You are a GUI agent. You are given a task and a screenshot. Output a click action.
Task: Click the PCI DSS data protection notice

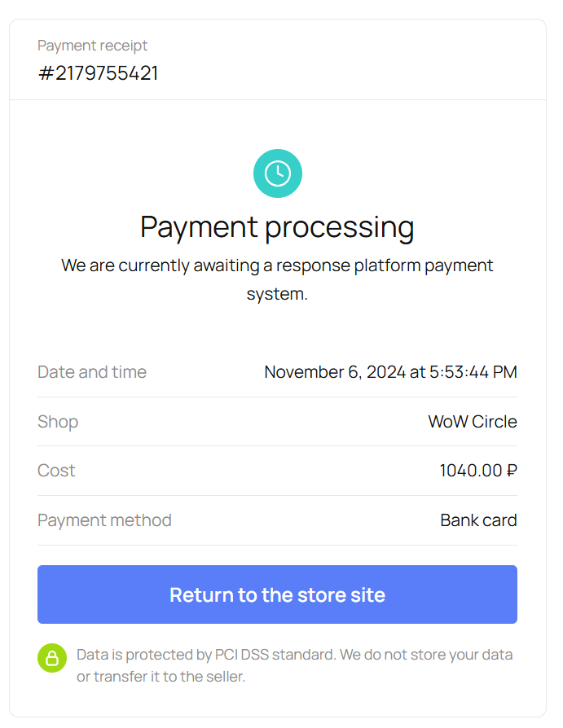(x=294, y=665)
